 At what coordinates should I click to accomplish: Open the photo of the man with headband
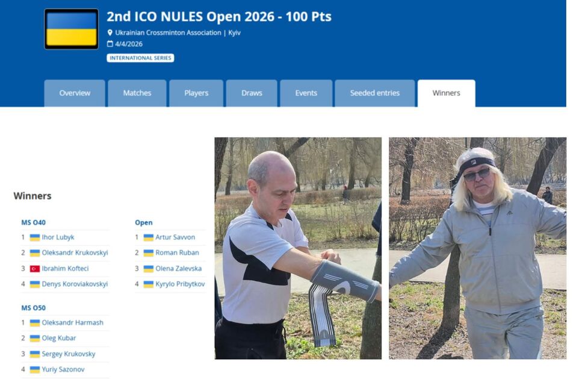click(477, 248)
